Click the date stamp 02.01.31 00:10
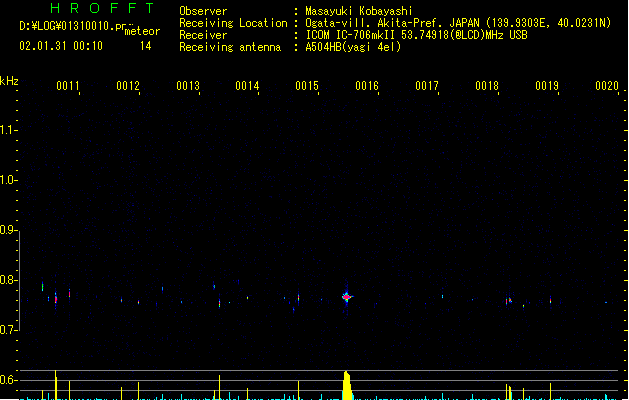 click(x=61, y=46)
